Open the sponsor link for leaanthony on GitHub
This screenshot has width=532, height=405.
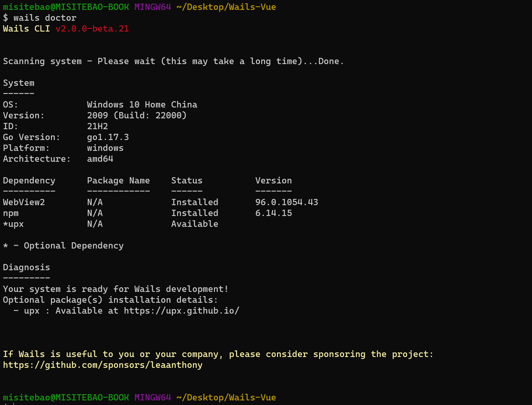(102, 365)
